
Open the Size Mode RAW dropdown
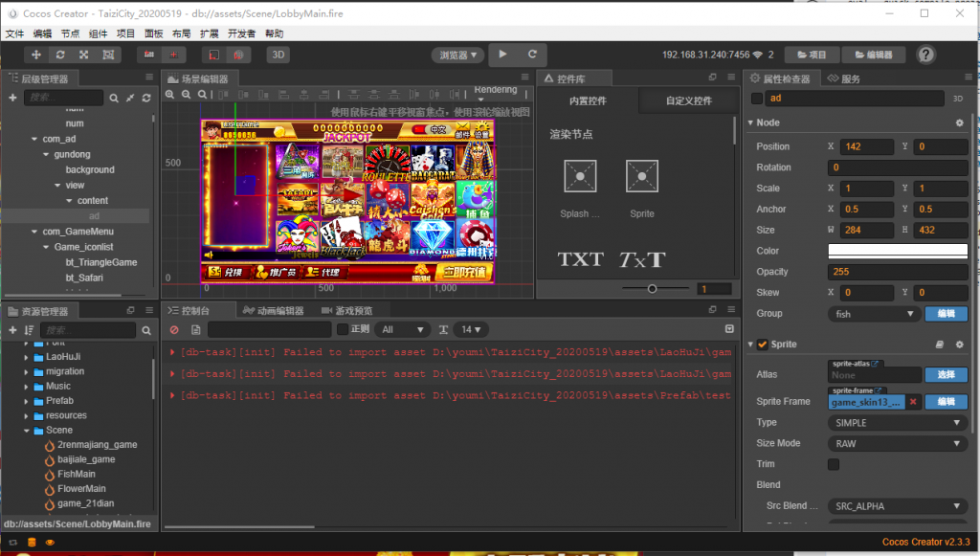(898, 443)
